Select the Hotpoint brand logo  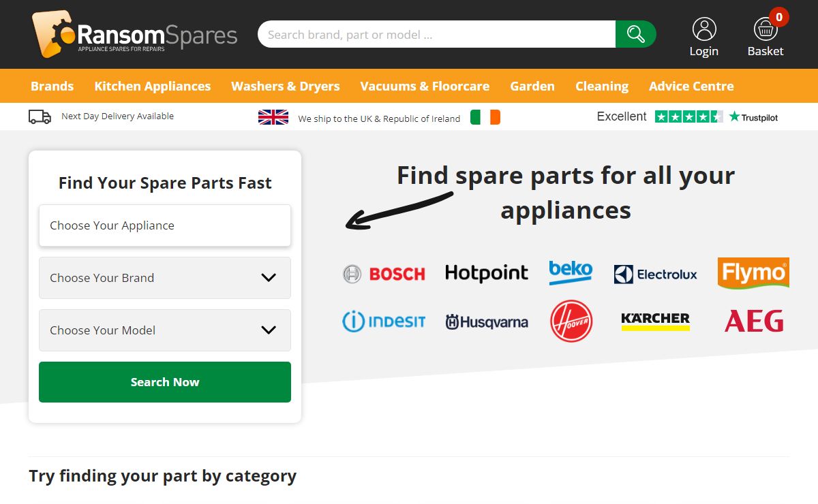coord(487,273)
